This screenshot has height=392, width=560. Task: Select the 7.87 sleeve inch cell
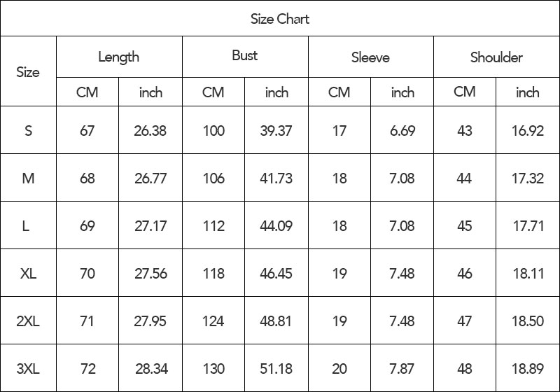pyautogui.click(x=402, y=368)
